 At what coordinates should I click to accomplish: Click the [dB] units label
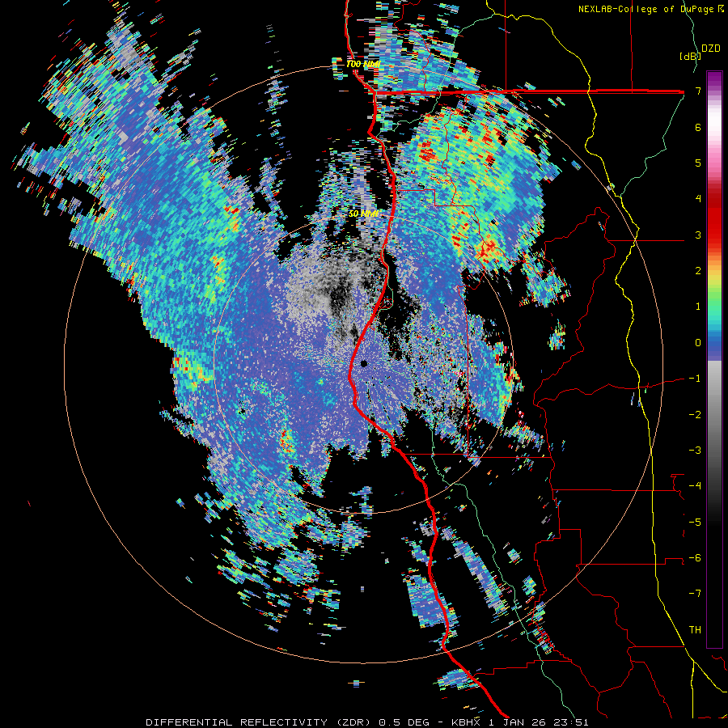(689, 57)
